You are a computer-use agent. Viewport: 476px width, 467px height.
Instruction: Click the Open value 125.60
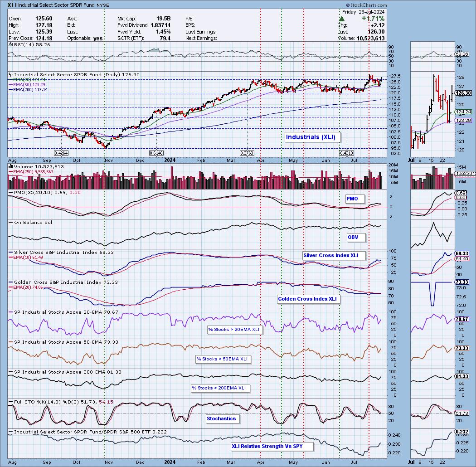(x=44, y=19)
